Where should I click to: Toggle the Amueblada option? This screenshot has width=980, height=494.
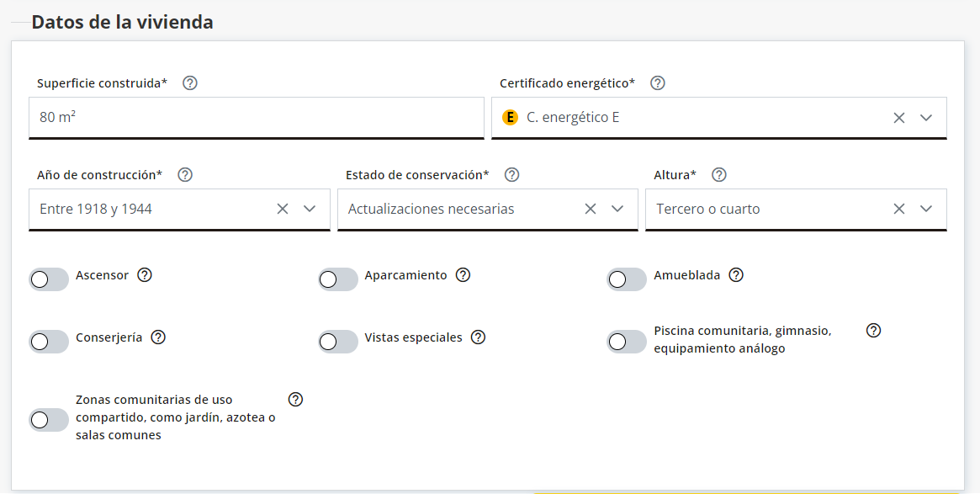tap(627, 279)
